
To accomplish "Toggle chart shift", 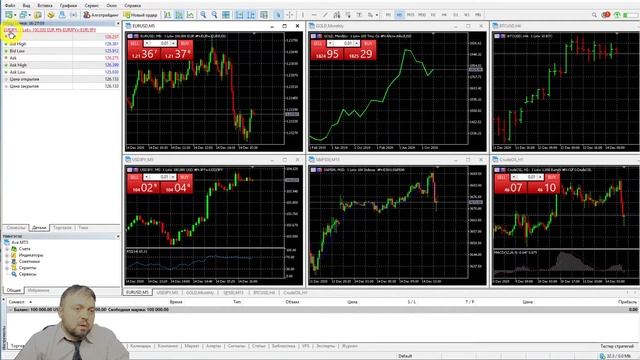I will 251,15.
